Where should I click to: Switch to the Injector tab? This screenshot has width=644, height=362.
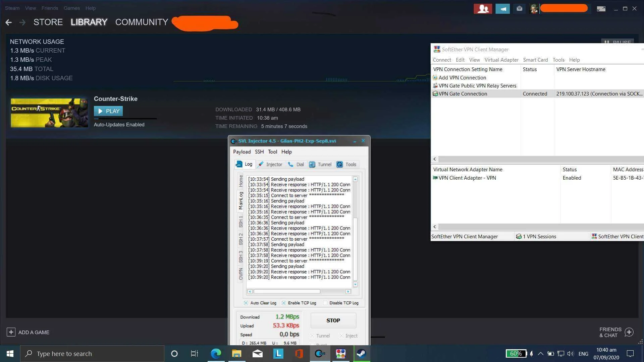point(270,164)
